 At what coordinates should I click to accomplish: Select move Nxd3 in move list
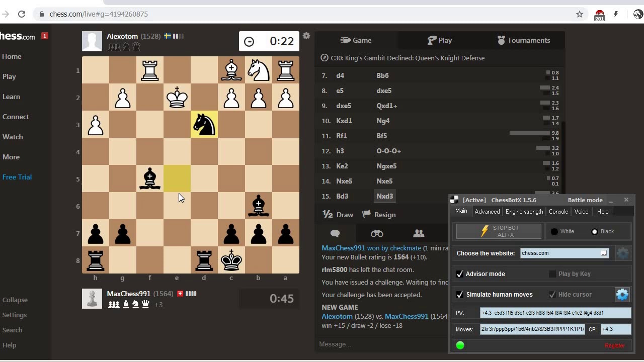(x=385, y=196)
